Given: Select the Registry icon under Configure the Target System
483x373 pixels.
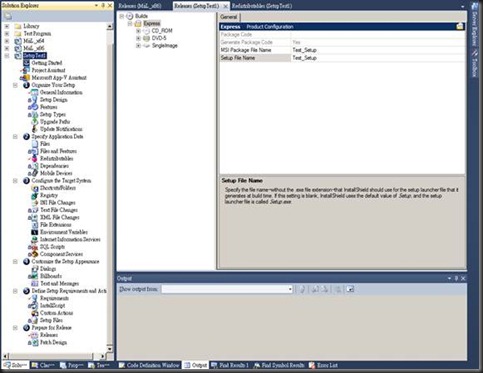Looking at the screenshot, I should click(34, 195).
